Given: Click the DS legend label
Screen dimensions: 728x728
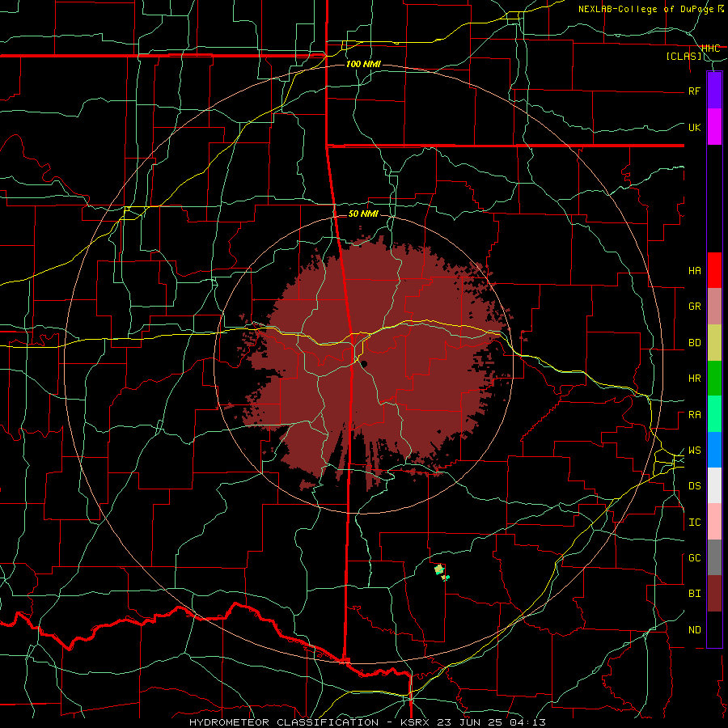Looking at the screenshot, I should (695, 486).
